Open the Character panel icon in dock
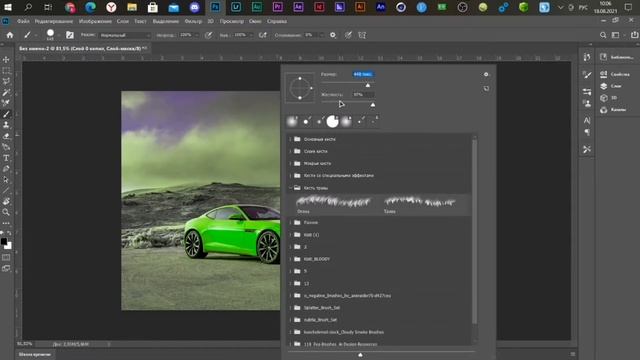Image resolution: width=640 pixels, height=360 pixels. pyautogui.click(x=587, y=120)
